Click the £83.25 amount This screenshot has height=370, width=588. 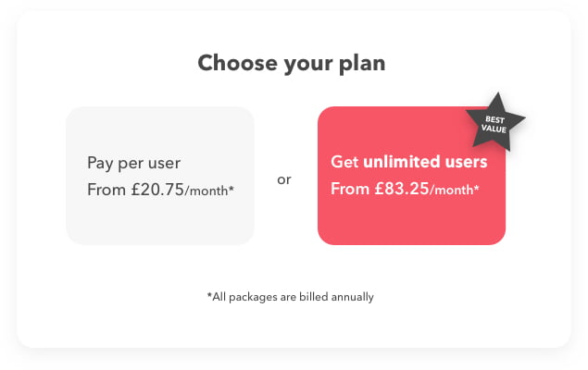(x=402, y=189)
